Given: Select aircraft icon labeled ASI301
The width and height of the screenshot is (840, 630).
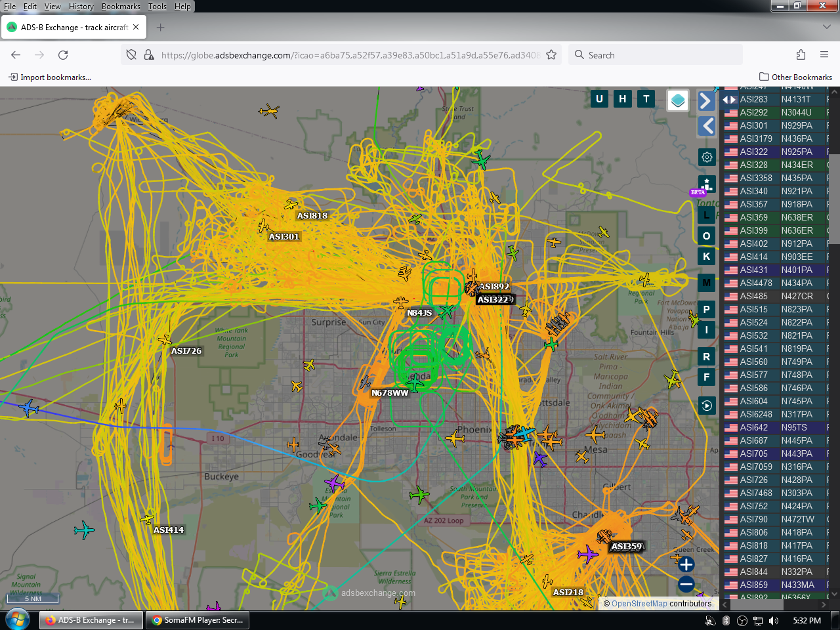Looking at the screenshot, I should coord(263,226).
